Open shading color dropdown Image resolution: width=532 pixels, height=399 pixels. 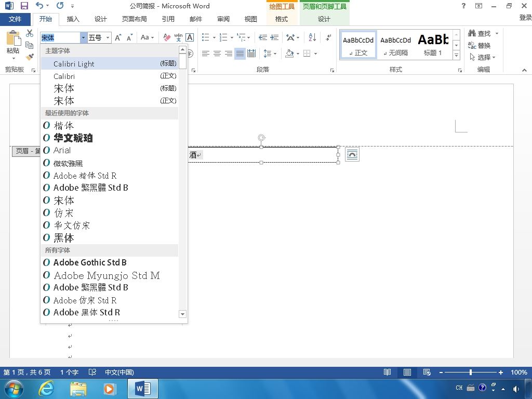pos(298,54)
